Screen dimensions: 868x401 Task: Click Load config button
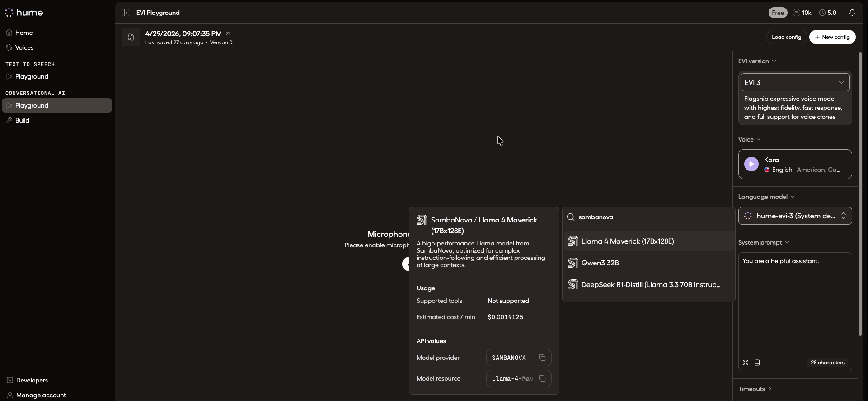click(x=786, y=37)
